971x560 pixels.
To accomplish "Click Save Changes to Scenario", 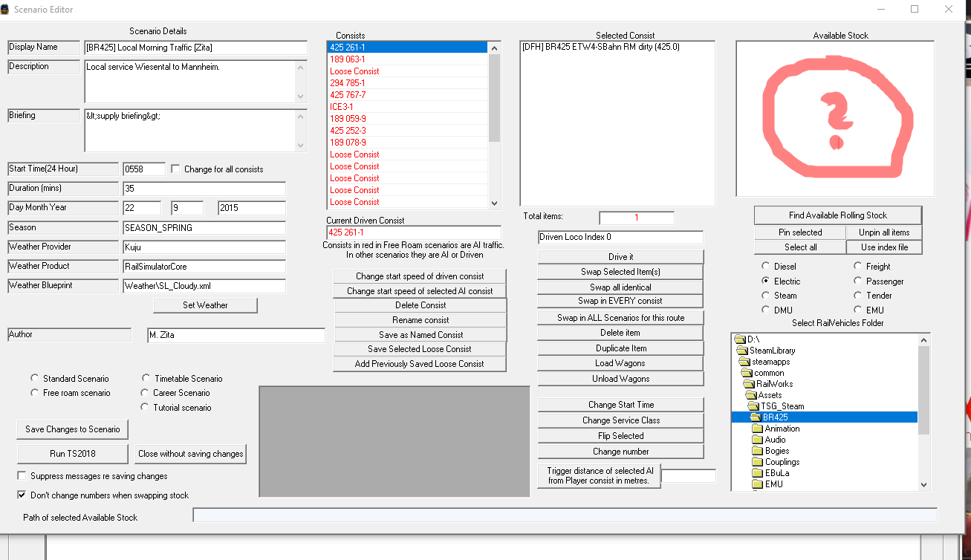I will point(72,429).
